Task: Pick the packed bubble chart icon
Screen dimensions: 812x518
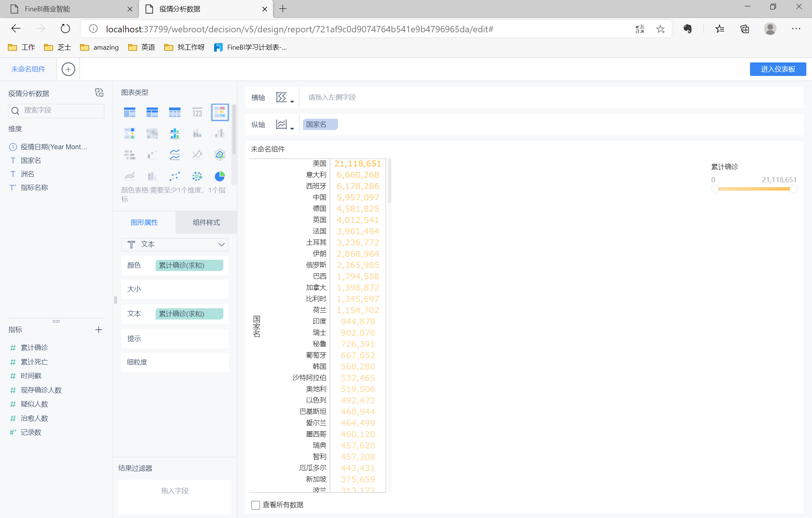Action: coord(197,176)
